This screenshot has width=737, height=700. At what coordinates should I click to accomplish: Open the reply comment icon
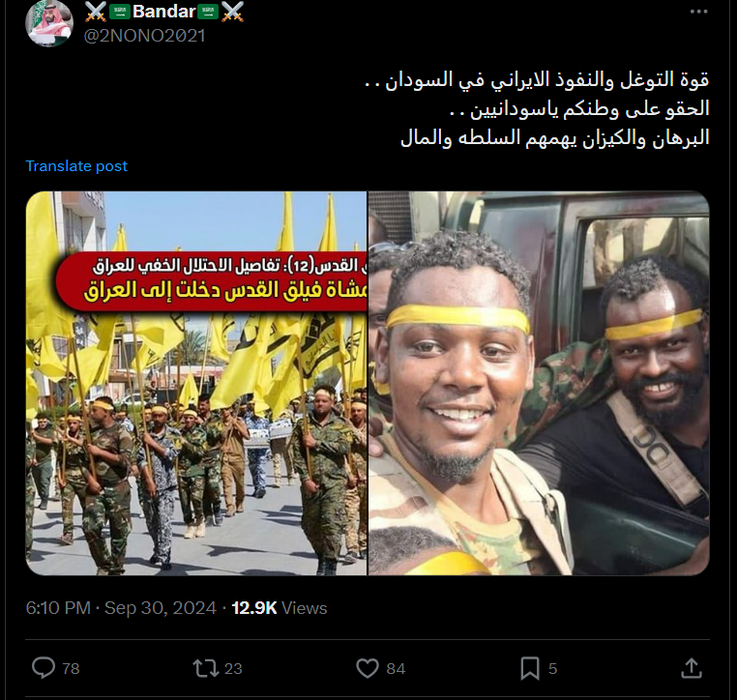pyautogui.click(x=44, y=668)
